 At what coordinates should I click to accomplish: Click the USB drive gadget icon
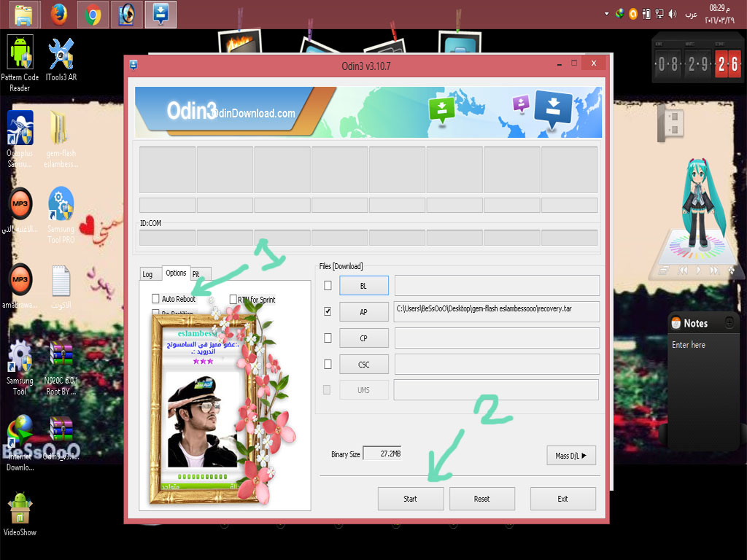pyautogui.click(x=671, y=122)
